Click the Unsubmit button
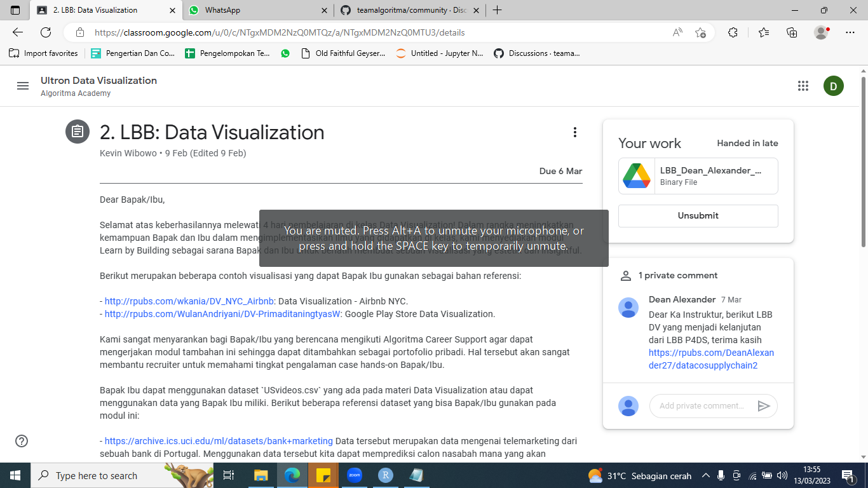Image resolution: width=868 pixels, height=488 pixels. tap(698, 216)
